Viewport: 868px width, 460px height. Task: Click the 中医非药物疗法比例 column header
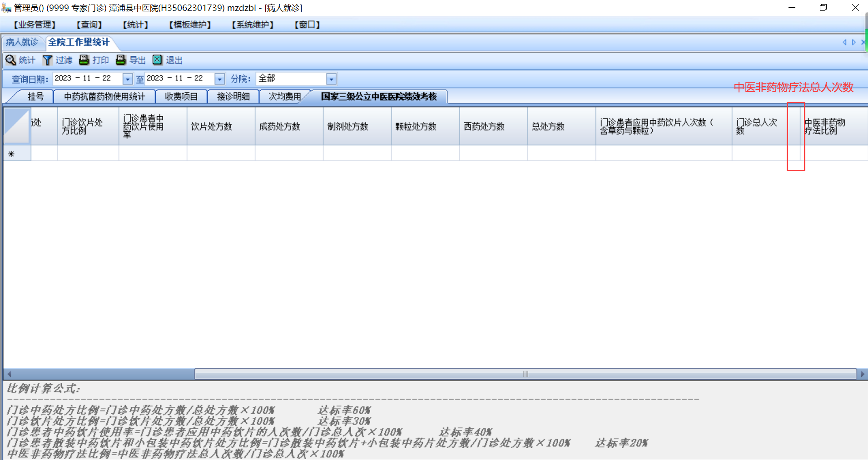[834, 126]
